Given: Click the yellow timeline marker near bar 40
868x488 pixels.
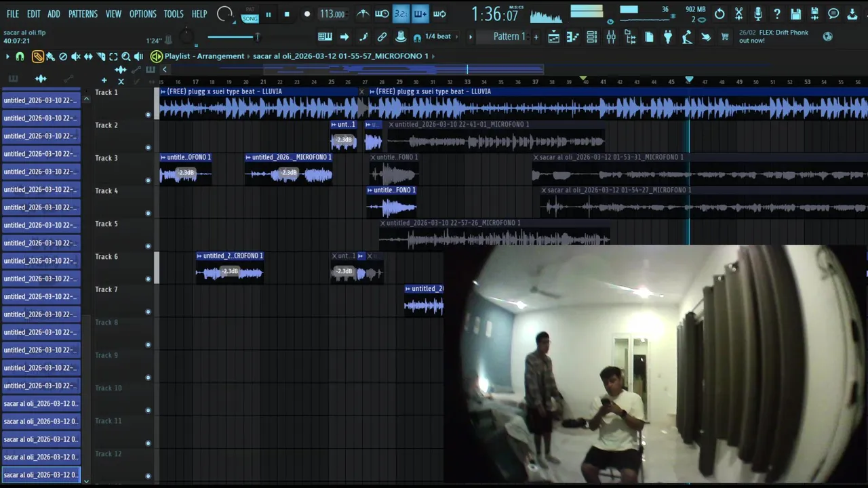Looking at the screenshot, I should (584, 79).
